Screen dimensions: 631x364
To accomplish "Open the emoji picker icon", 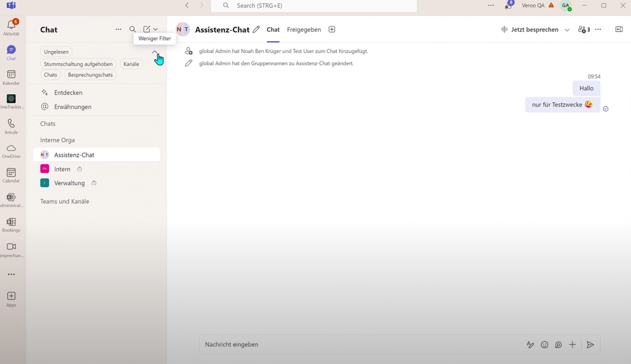I will (x=545, y=345).
